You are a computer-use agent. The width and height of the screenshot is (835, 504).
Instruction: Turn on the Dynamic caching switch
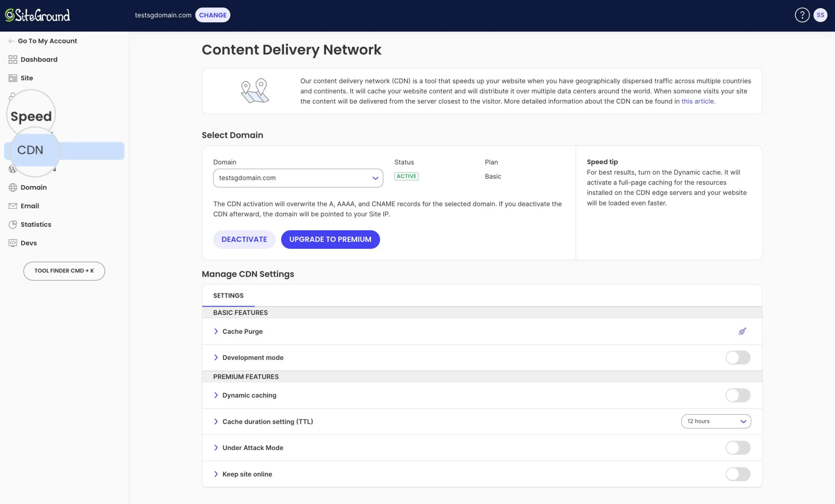[x=738, y=395]
